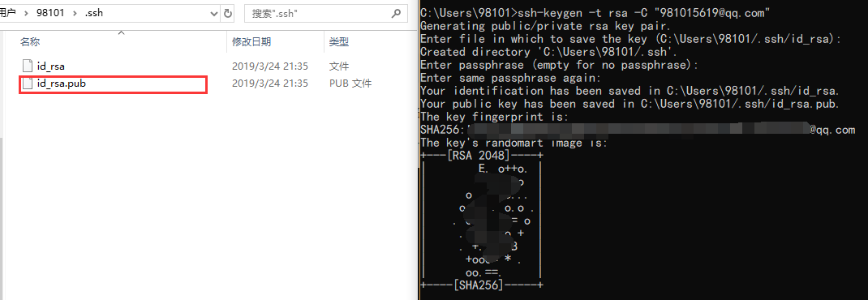This screenshot has width=868, height=300.
Task: Click the [RSA 2048] randomart header
Action: pos(481,156)
